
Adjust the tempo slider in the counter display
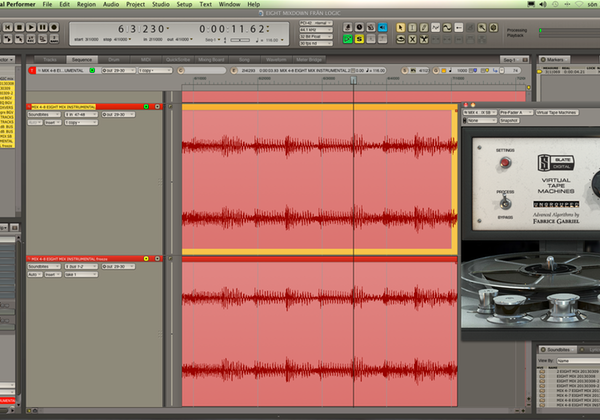240,40
